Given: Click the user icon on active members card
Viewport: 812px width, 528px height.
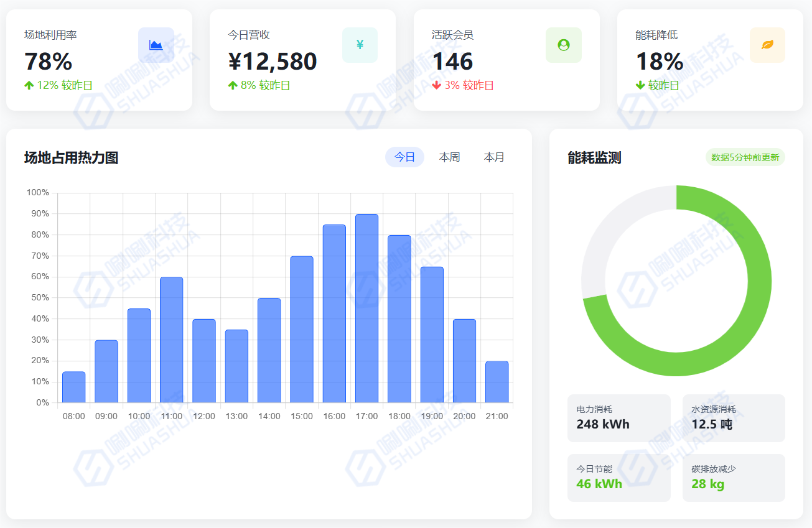Looking at the screenshot, I should [x=564, y=45].
